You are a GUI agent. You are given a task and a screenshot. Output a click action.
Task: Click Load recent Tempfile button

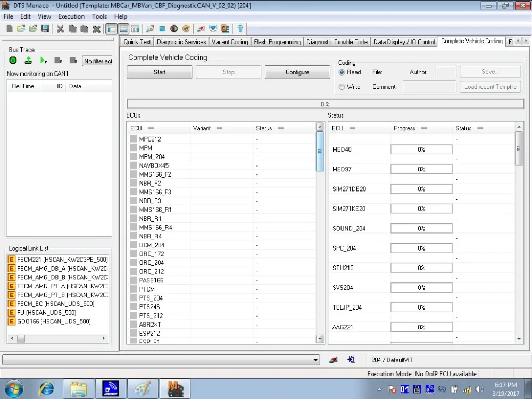pyautogui.click(x=490, y=87)
